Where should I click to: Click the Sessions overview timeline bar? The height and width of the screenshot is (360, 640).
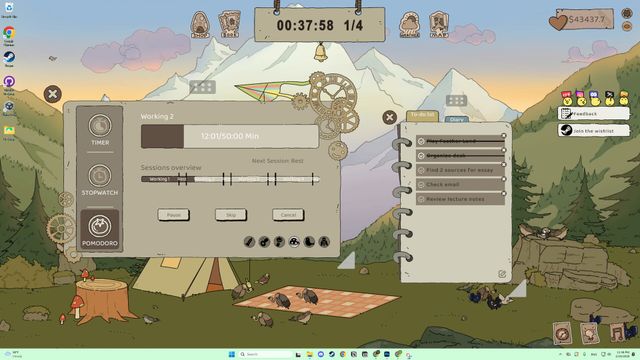point(230,179)
